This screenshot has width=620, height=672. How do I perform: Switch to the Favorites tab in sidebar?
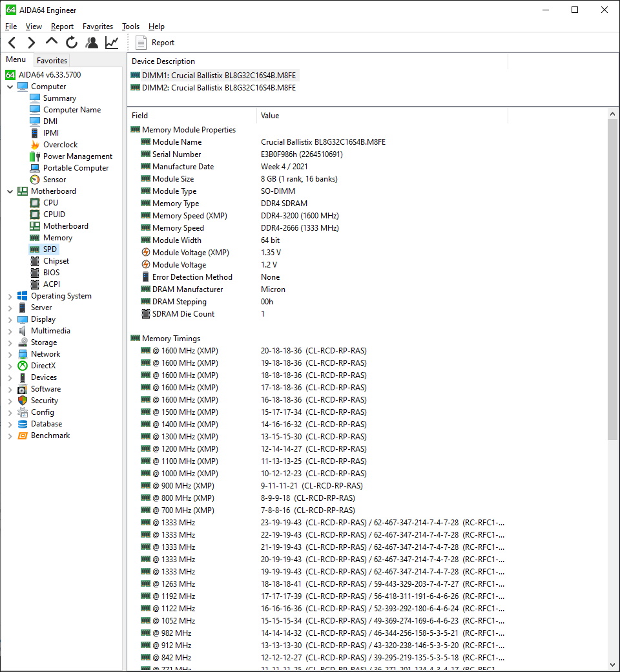click(x=52, y=61)
